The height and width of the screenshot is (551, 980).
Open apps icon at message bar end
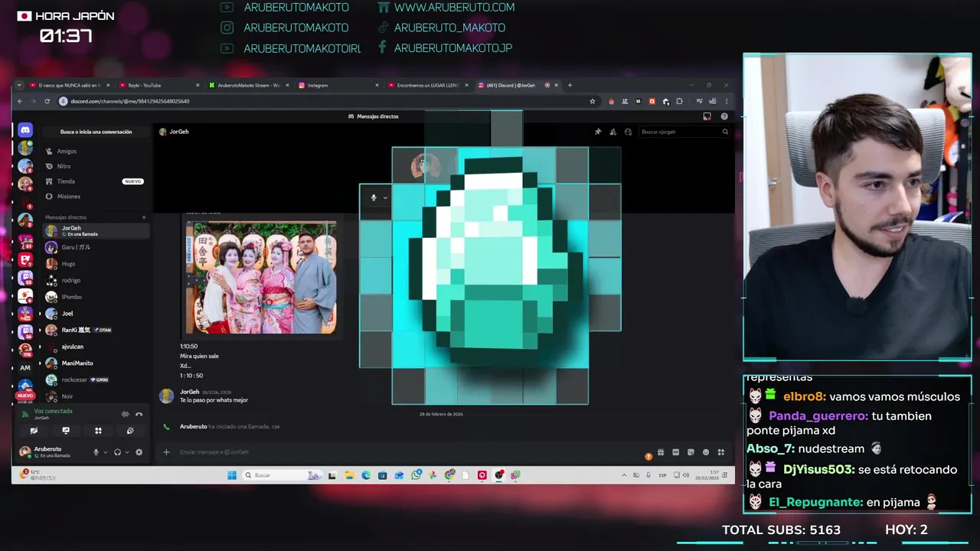tap(721, 452)
